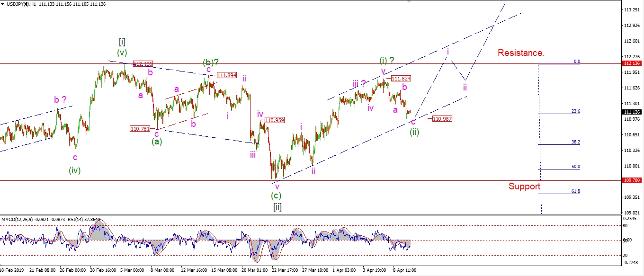Select the 111.894 price label box
The image size is (644, 276).
click(x=226, y=75)
